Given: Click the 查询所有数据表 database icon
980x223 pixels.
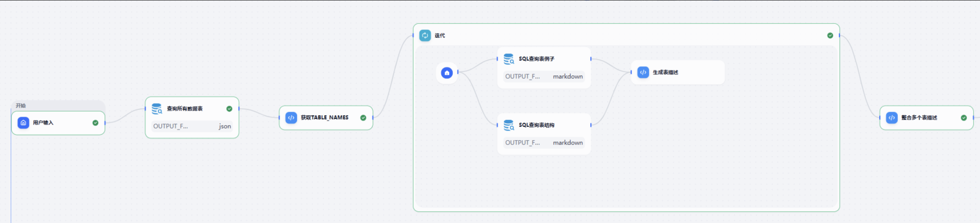Looking at the screenshot, I should click(157, 109).
